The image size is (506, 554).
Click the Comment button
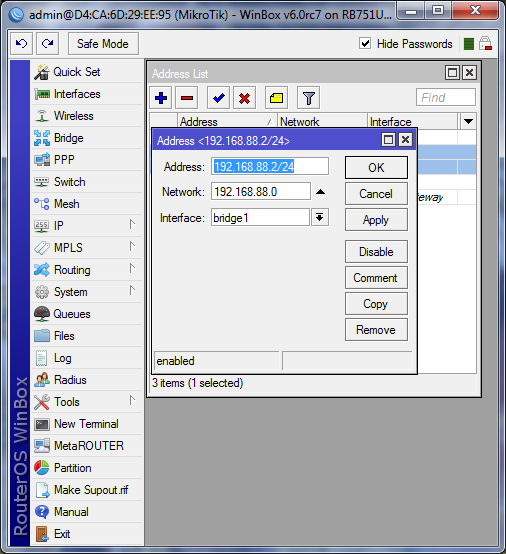[x=376, y=278]
